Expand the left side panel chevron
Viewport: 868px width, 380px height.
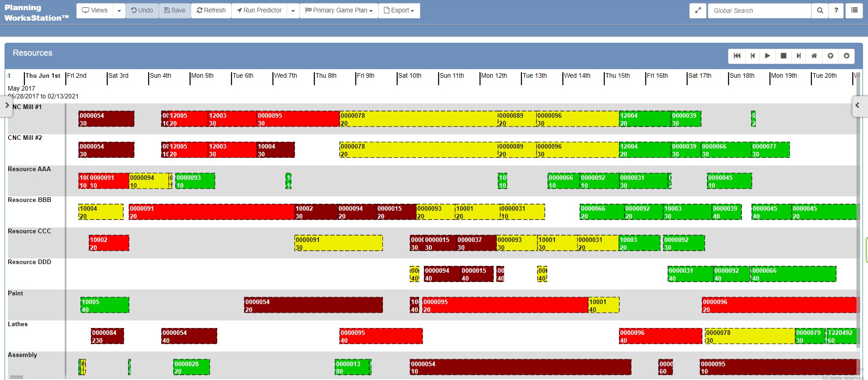[x=7, y=105]
